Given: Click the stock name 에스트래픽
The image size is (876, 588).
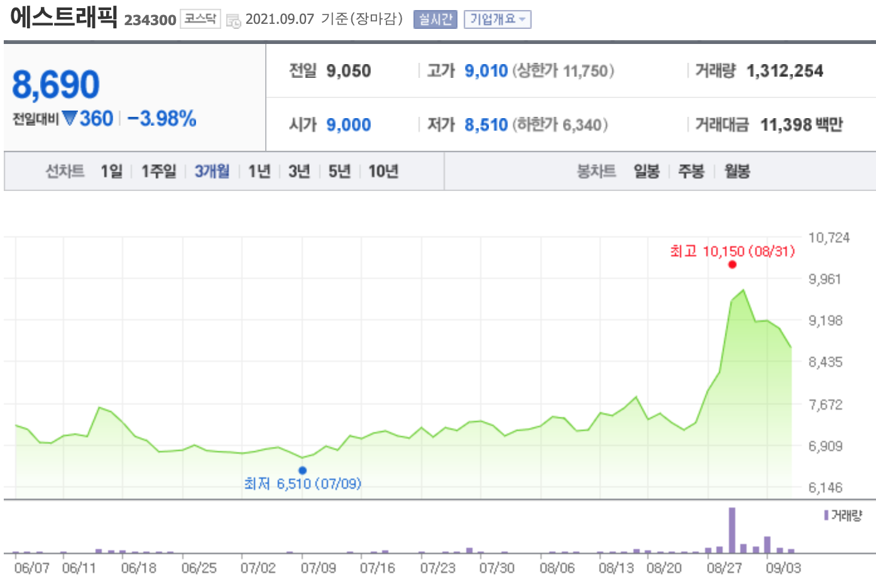Looking at the screenshot, I should 63,17.
